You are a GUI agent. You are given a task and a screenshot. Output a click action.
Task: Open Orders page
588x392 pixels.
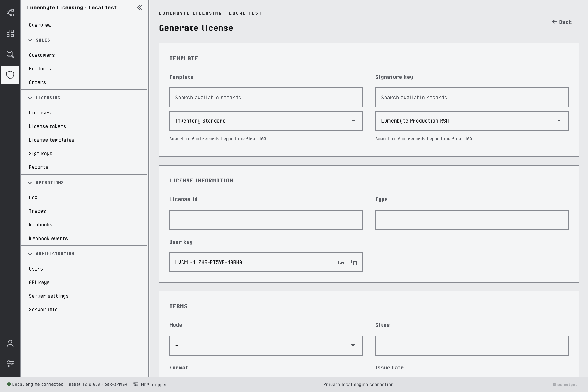point(37,82)
